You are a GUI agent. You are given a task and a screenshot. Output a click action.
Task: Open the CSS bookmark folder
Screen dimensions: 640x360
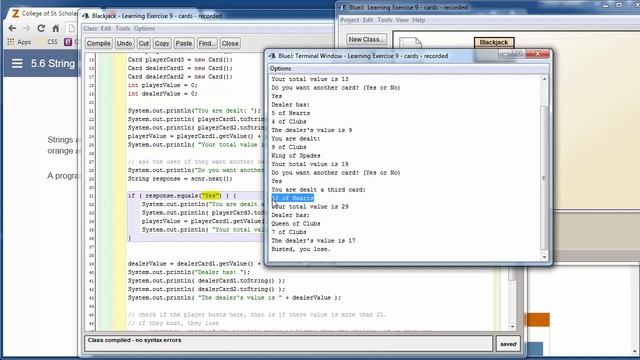pyautogui.click(x=48, y=42)
